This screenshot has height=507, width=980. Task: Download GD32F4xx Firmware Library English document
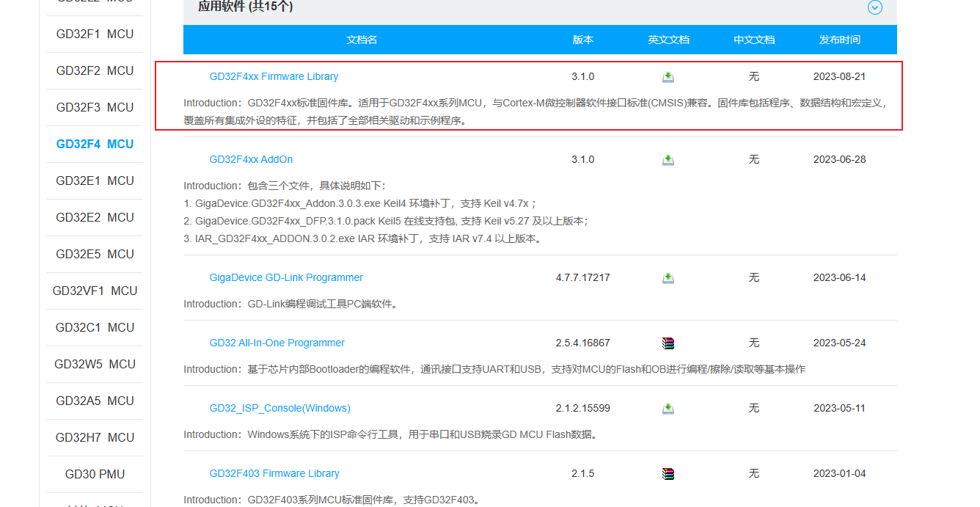668,77
